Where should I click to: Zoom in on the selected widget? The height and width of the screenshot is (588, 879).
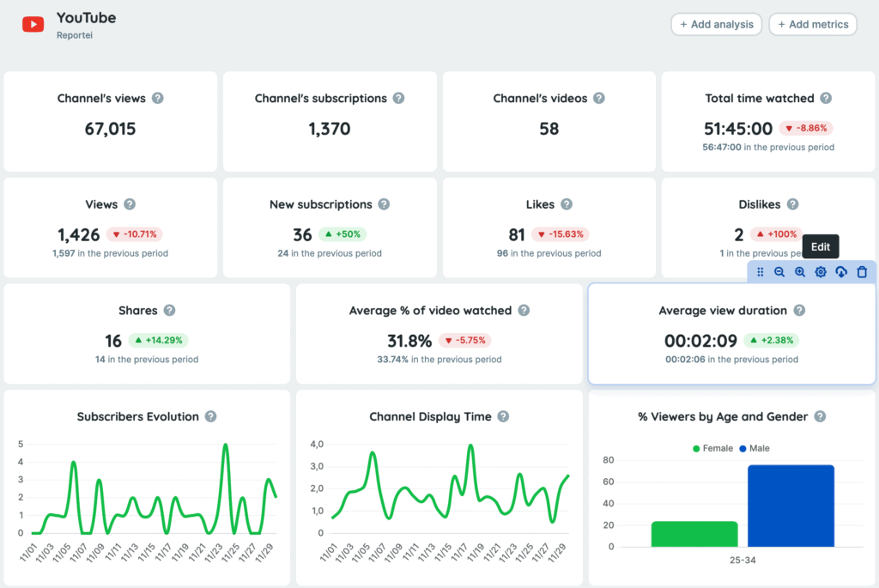(x=799, y=271)
